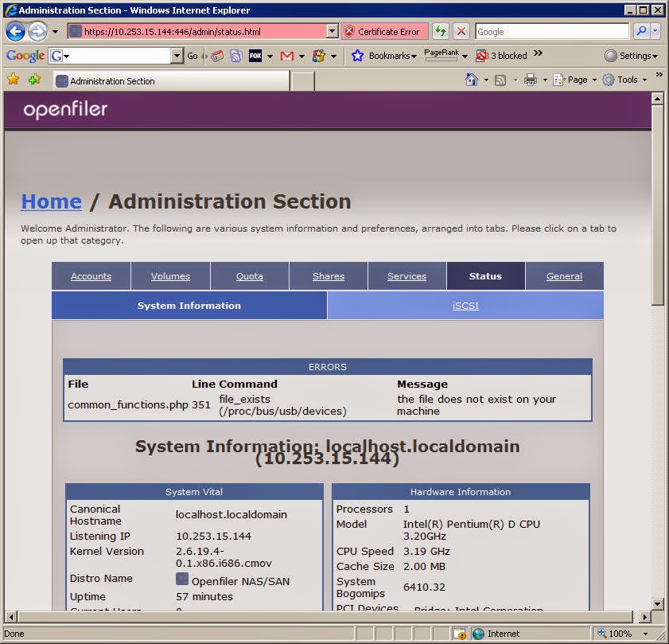
Task: Open the Quota tab
Action: pos(250,276)
